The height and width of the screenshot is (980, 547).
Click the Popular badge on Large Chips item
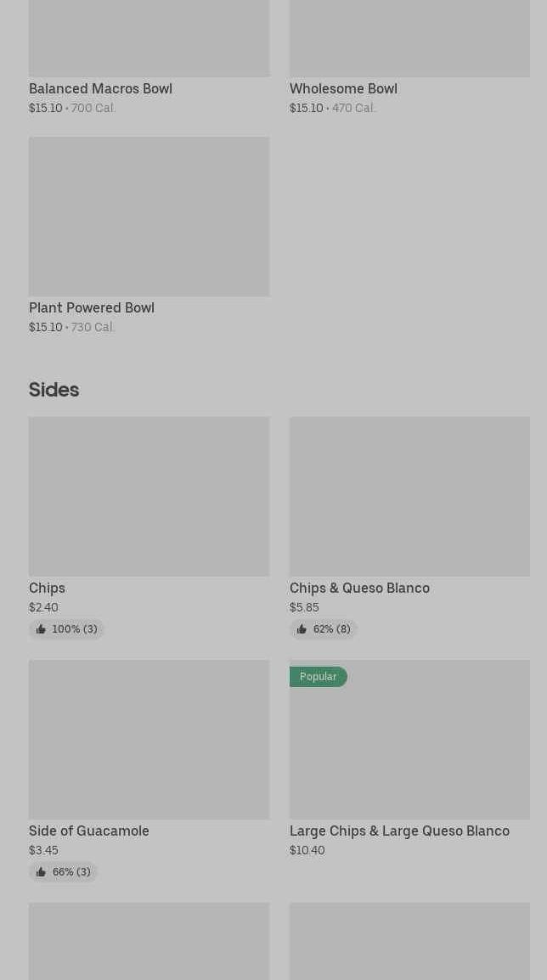[318, 677]
